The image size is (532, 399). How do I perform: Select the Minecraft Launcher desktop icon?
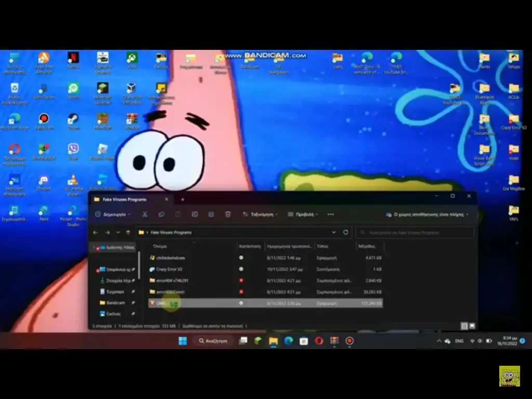102,94
